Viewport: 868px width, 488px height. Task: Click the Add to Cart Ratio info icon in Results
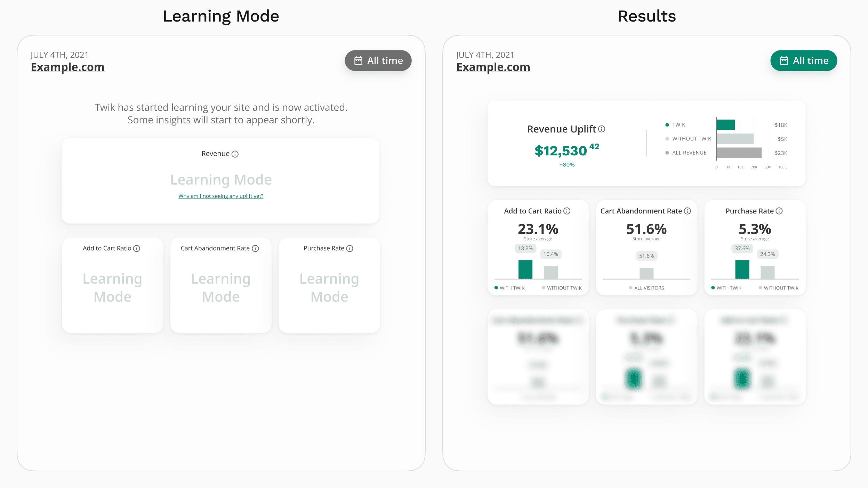coord(567,211)
